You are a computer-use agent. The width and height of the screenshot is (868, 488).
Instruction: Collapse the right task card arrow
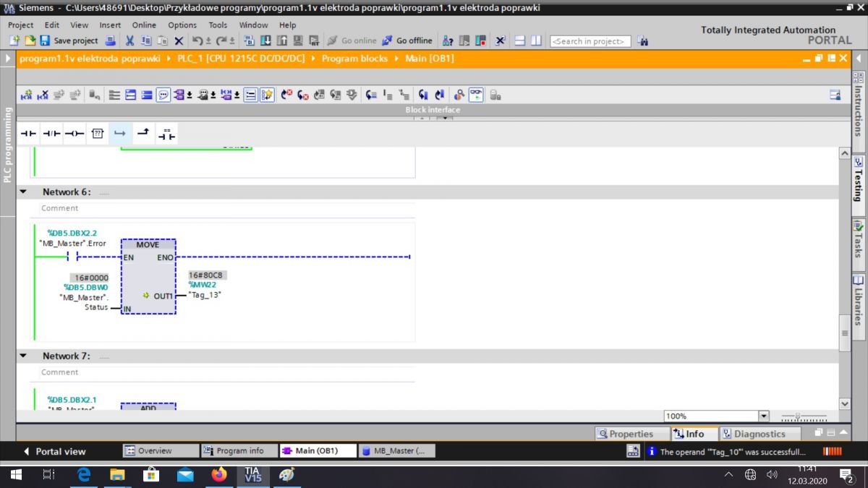[859, 59]
